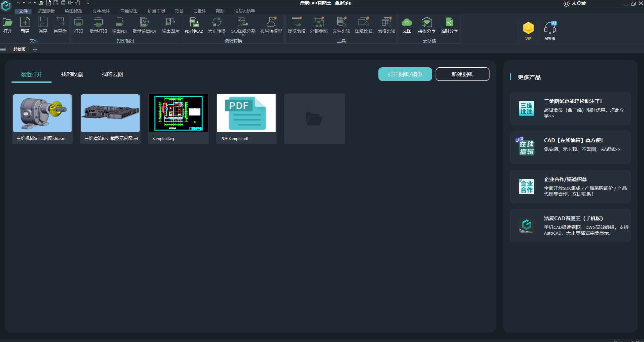Screen dimensions: 644x342
Task: Click the 打印 (Print) ribbon icon
Action: (78, 25)
